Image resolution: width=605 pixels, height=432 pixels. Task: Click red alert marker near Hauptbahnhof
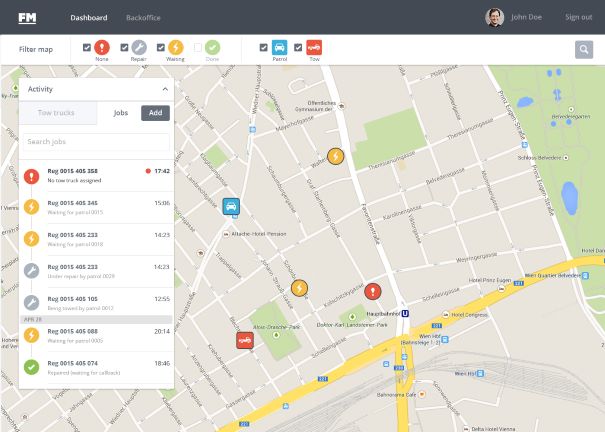point(373,291)
